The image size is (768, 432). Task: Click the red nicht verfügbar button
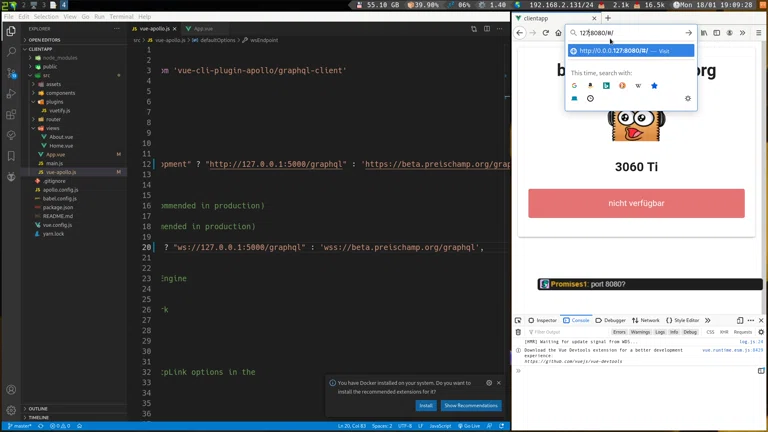[x=636, y=203]
